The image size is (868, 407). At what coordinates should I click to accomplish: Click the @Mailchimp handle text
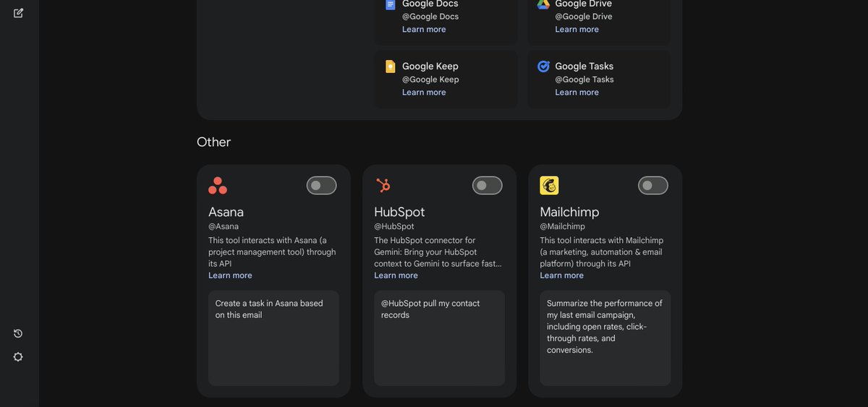point(563,226)
